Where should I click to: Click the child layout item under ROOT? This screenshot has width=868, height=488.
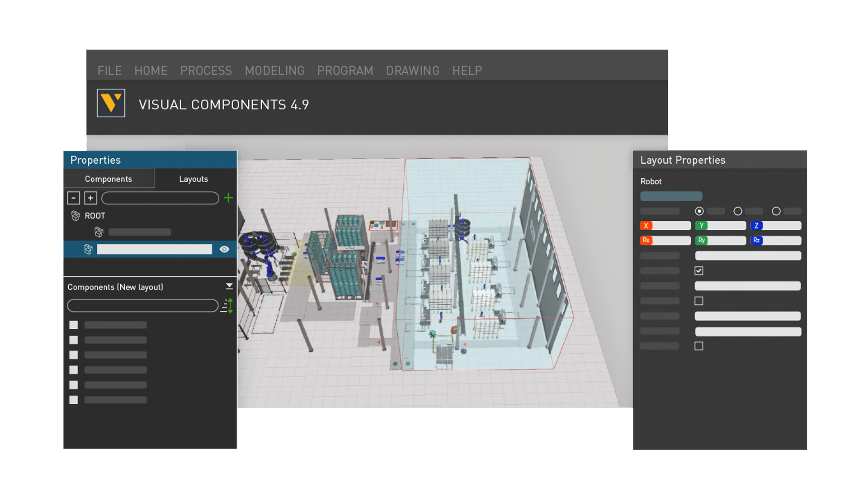139,232
